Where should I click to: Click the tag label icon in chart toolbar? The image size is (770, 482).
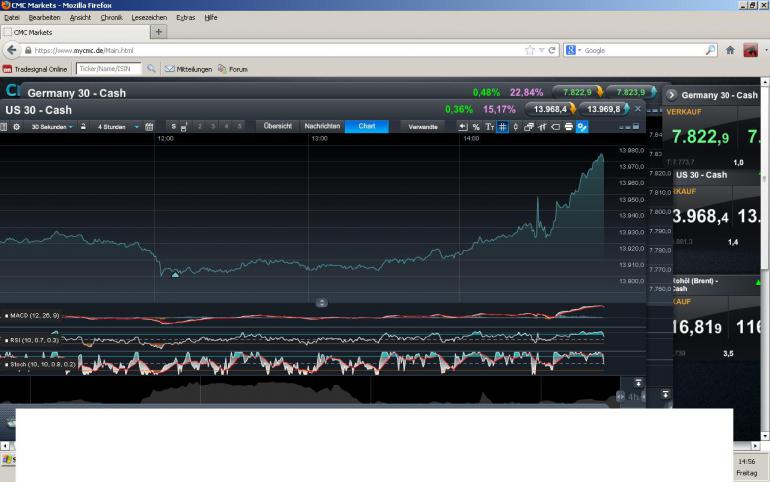[555, 127]
